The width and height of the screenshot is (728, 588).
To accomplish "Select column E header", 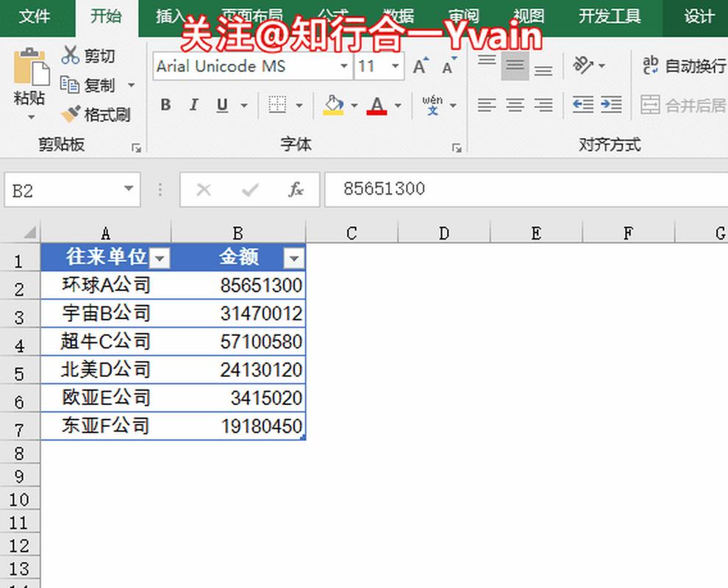I will (x=536, y=233).
